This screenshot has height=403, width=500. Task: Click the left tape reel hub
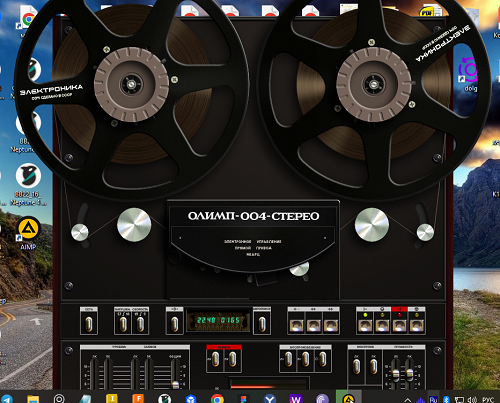(131, 84)
